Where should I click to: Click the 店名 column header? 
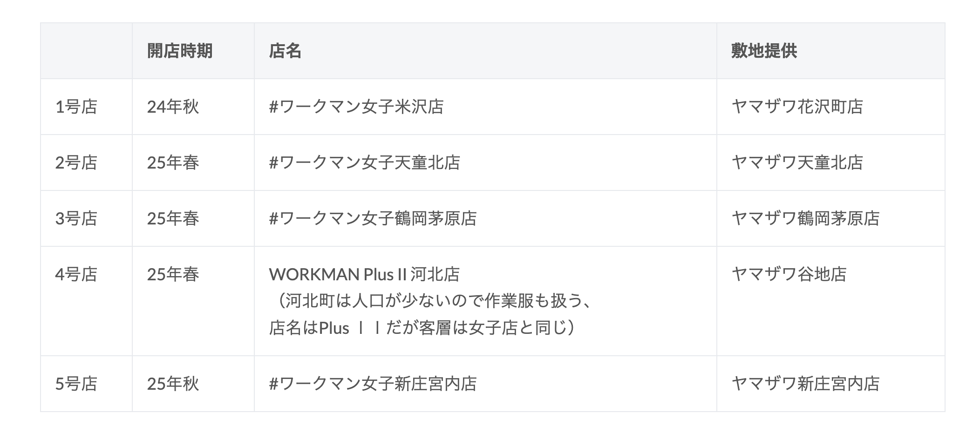285,51
